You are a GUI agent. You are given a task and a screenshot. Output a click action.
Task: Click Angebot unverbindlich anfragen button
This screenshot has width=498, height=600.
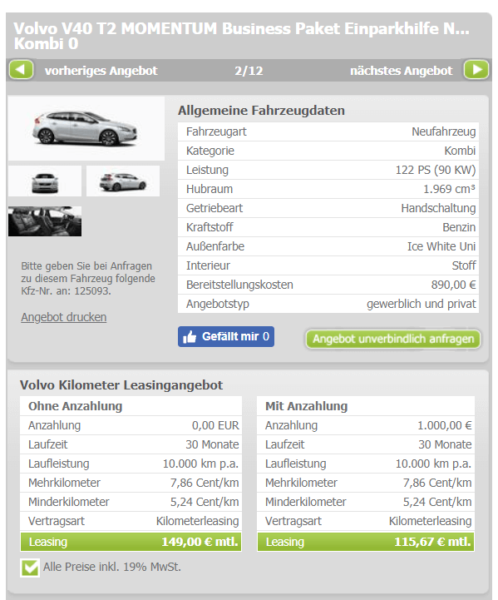pos(393,339)
